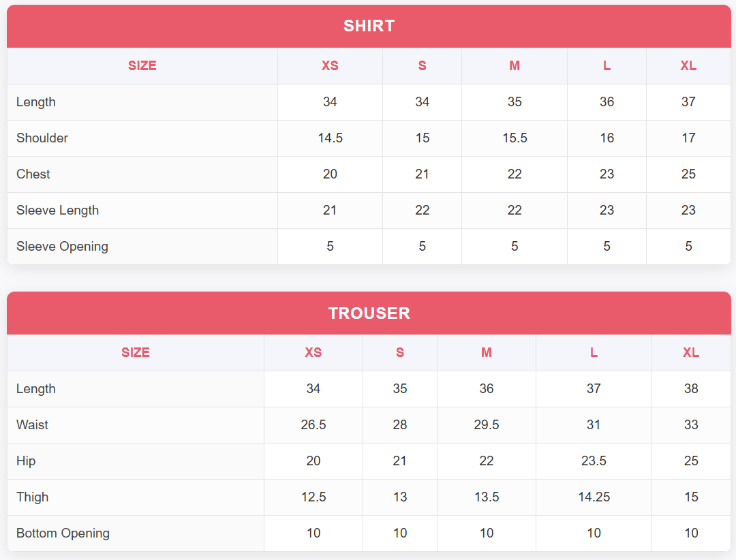Click the 29.5 waist value for size M
The height and width of the screenshot is (560, 736).
(x=487, y=425)
